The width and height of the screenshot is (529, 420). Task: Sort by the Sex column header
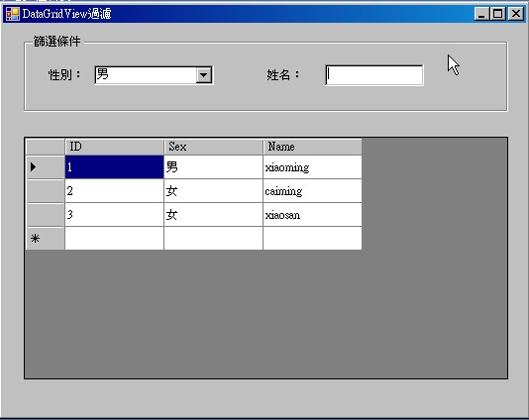pos(213,147)
